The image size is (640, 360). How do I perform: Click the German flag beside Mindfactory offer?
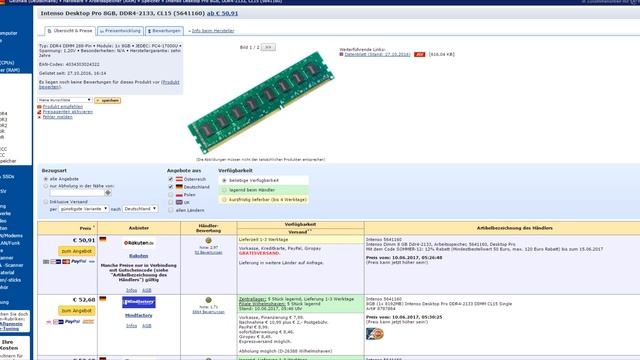pos(103,299)
